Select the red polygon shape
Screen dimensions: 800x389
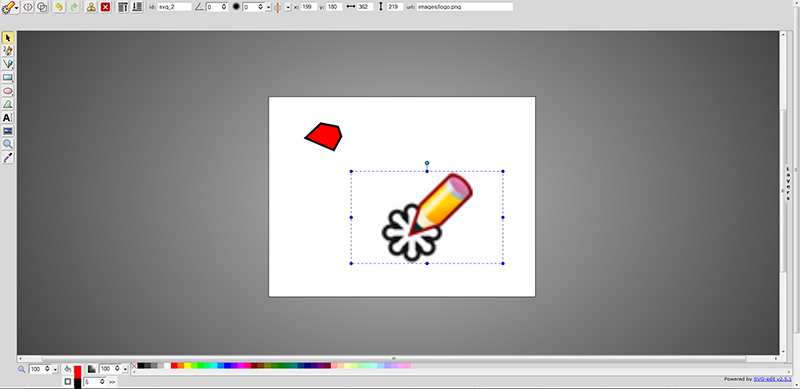point(323,136)
